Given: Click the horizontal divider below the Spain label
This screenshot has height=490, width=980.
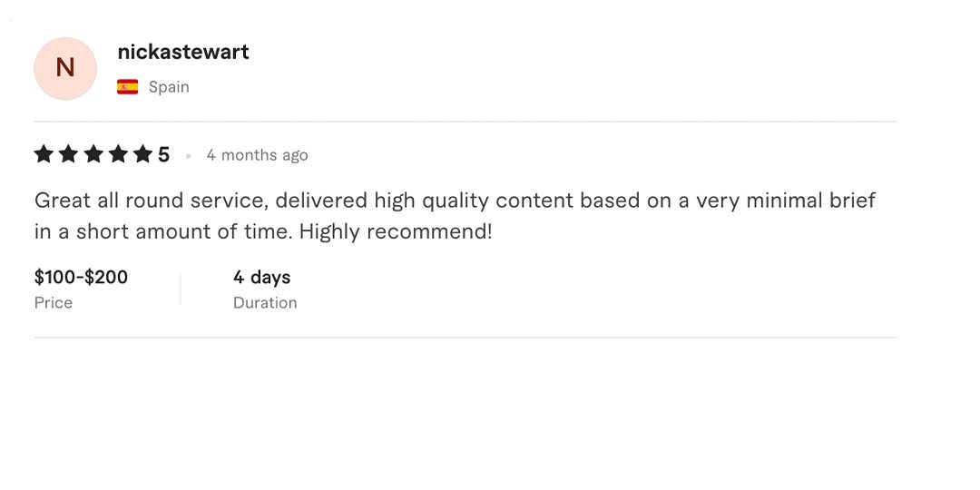Looking at the screenshot, I should pos(465,122).
